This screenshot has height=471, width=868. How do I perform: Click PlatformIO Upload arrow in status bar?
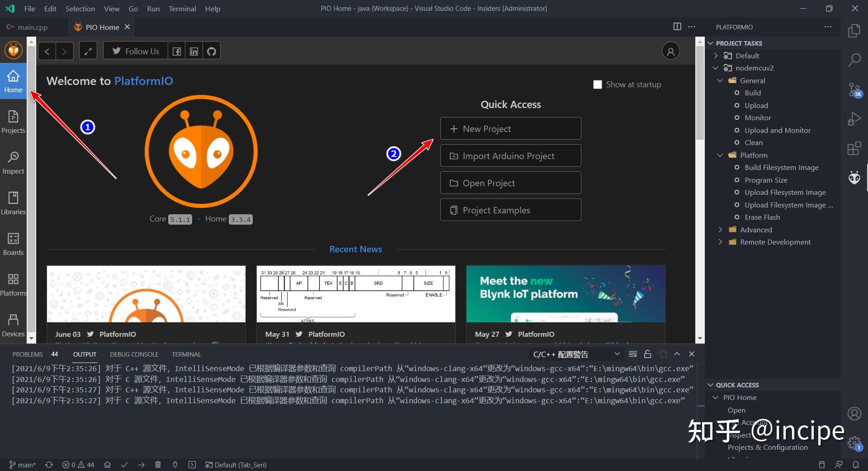[141, 465]
